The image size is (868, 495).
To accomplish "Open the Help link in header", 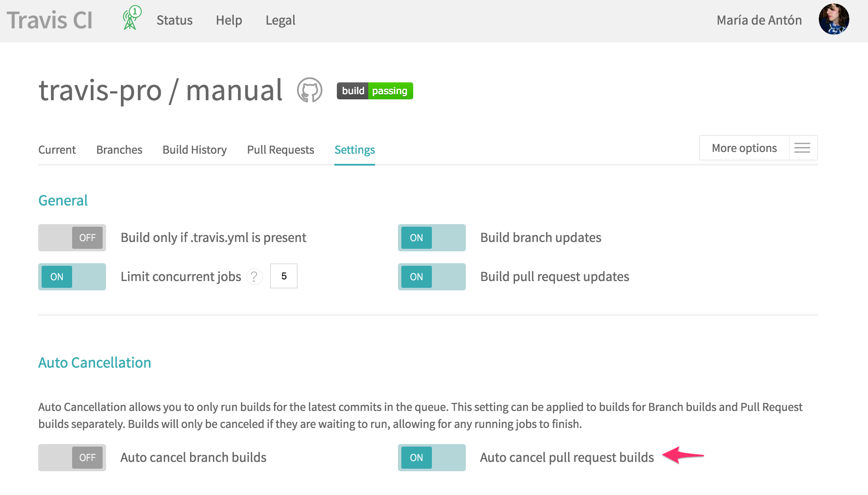I will tap(229, 20).
